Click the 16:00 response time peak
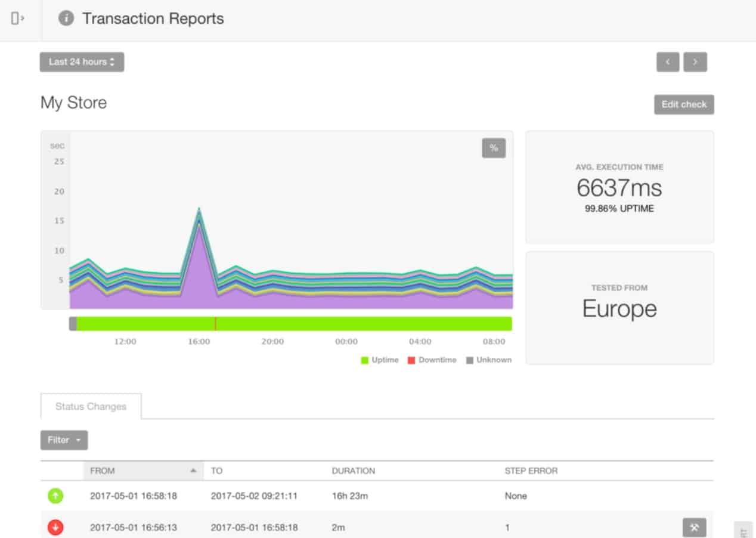756x538 pixels. coord(199,209)
